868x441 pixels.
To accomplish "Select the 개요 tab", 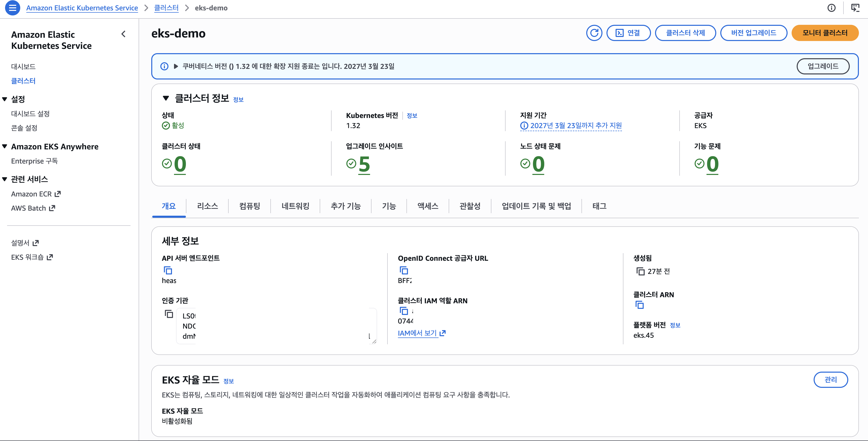I will tap(169, 206).
